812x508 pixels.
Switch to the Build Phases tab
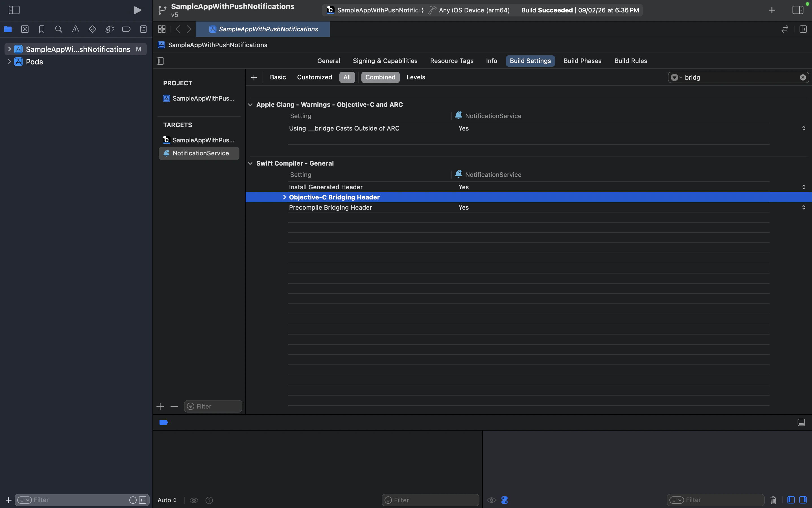tap(582, 61)
